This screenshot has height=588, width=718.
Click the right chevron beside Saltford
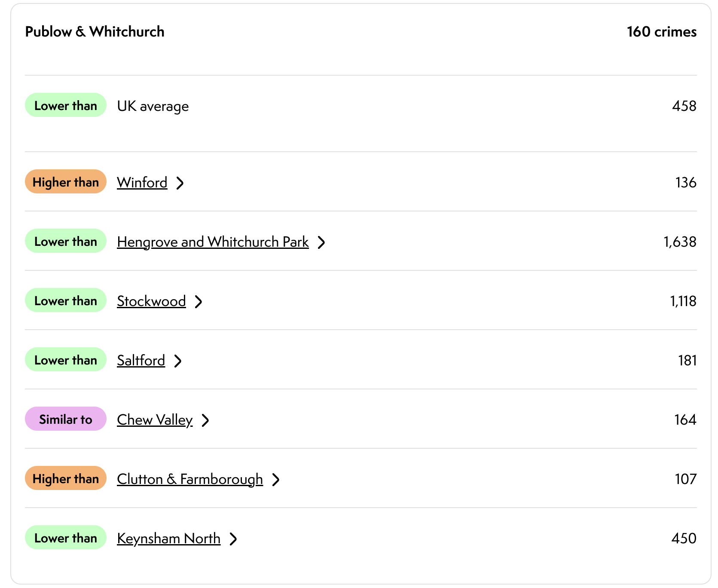coord(178,361)
